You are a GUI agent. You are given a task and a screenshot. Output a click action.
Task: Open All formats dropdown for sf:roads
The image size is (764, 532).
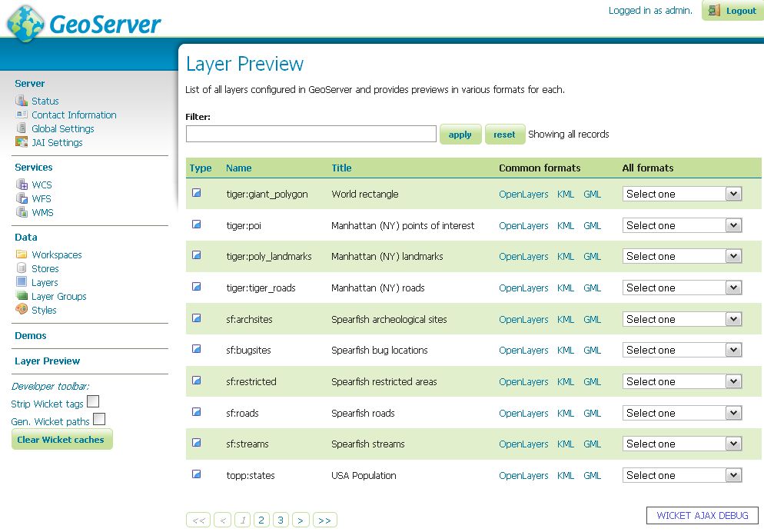(x=683, y=413)
